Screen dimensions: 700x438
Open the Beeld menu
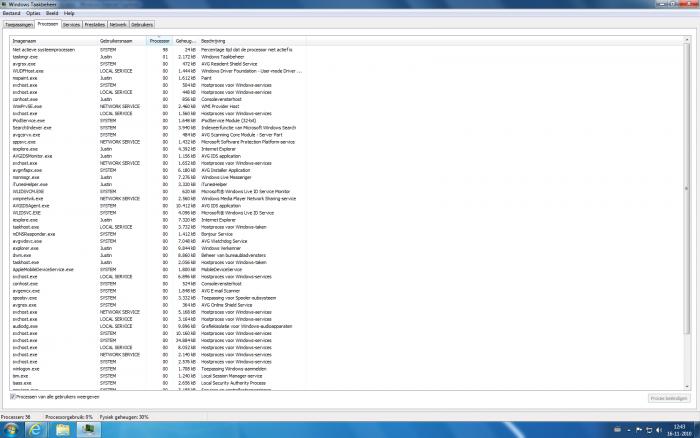52,13
